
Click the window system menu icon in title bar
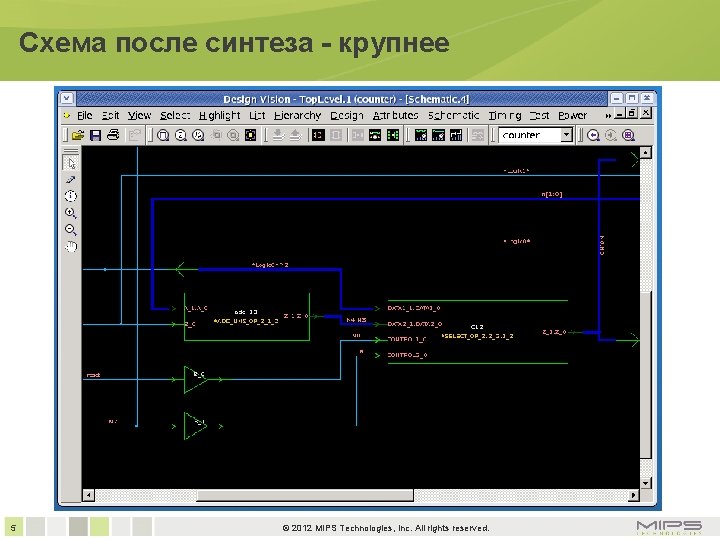click(x=67, y=98)
